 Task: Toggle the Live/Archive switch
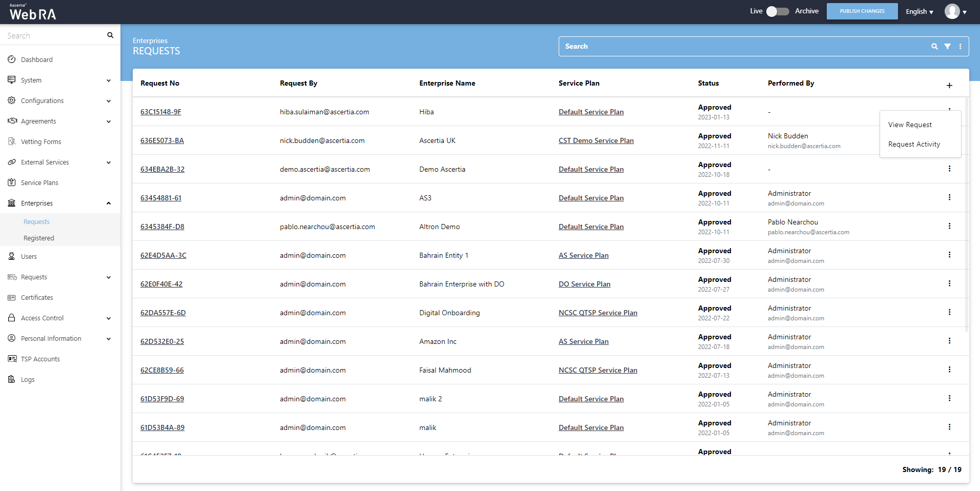(777, 11)
